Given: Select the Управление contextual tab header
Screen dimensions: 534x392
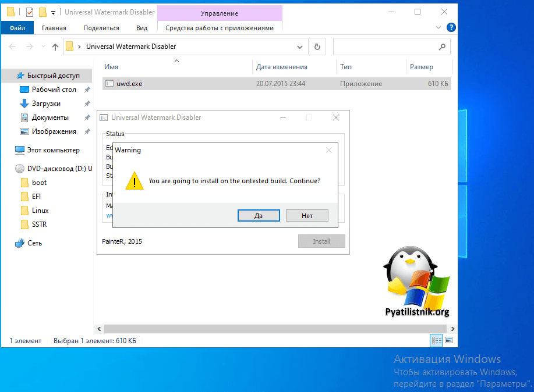Looking at the screenshot, I should click(220, 13).
